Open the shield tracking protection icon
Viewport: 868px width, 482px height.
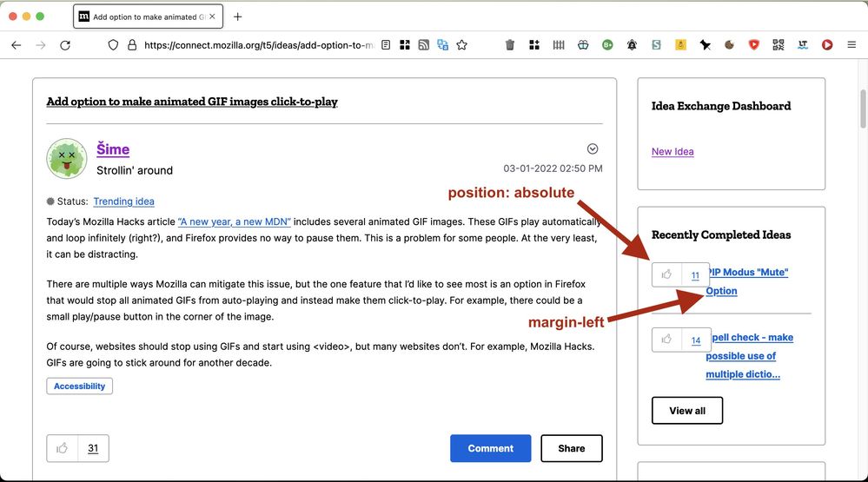pos(113,45)
